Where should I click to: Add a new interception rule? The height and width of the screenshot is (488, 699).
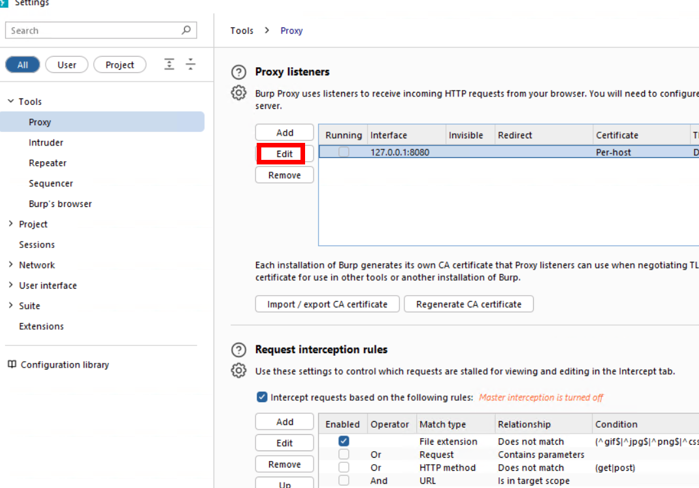284,422
